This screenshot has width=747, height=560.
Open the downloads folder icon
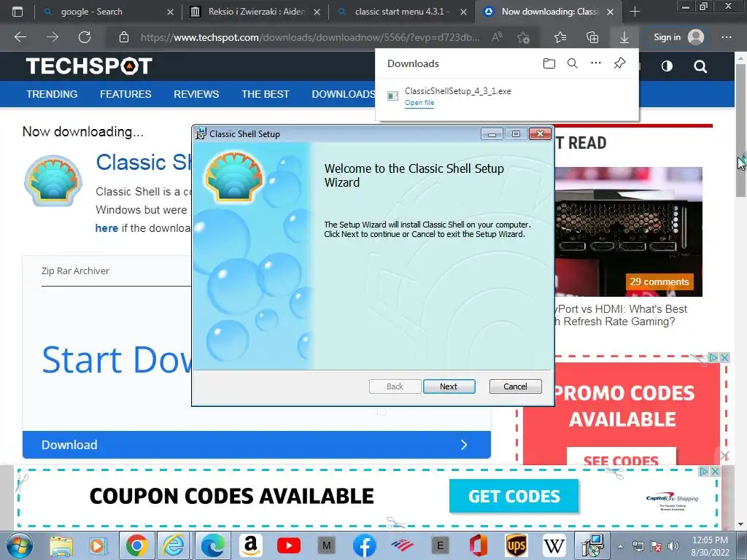pyautogui.click(x=549, y=63)
